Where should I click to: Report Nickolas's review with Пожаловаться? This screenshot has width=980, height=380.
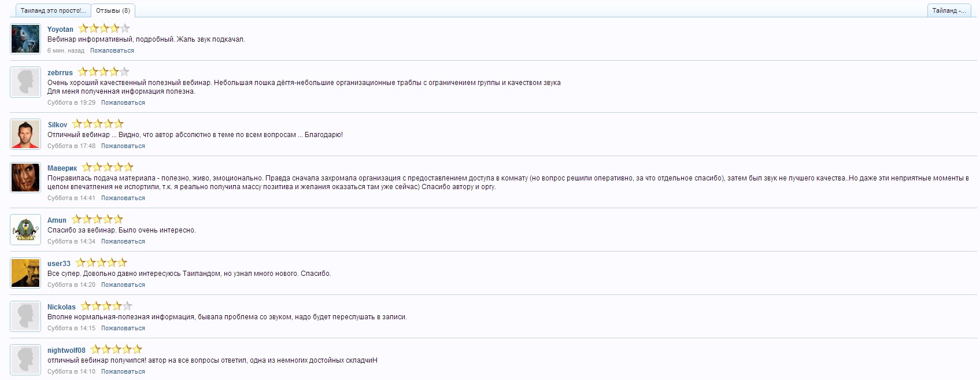pos(123,329)
